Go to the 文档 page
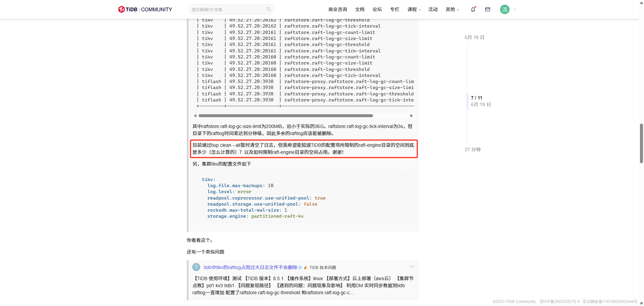The width and height of the screenshot is (644, 306). tap(360, 9)
